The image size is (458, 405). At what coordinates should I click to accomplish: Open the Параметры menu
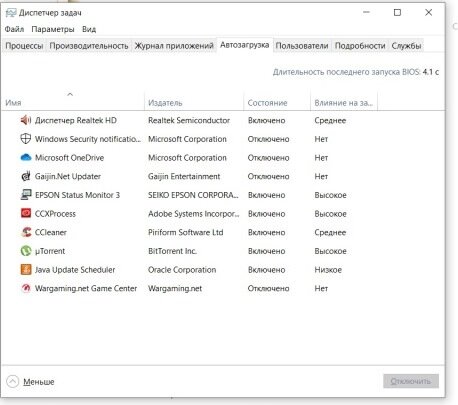click(x=53, y=29)
